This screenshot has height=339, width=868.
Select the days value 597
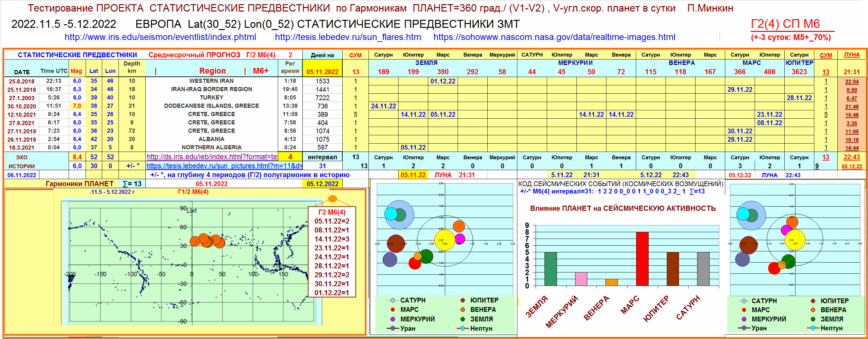coord(322,147)
